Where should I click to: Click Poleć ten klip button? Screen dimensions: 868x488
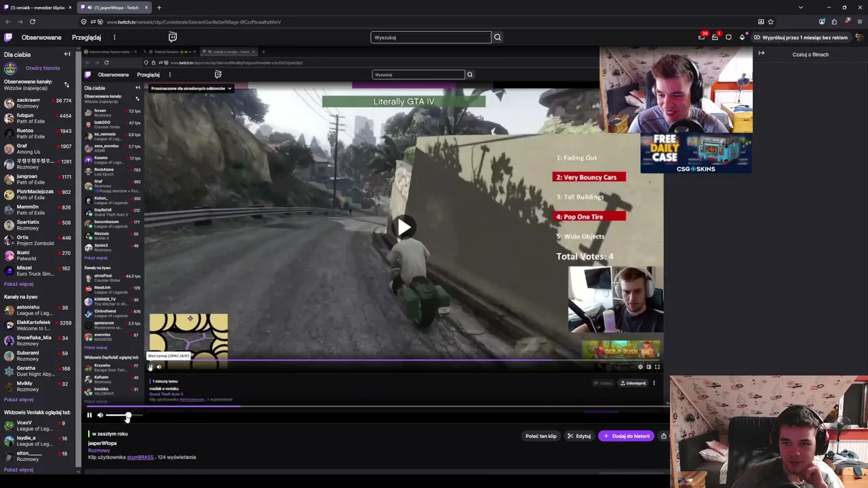(540, 436)
